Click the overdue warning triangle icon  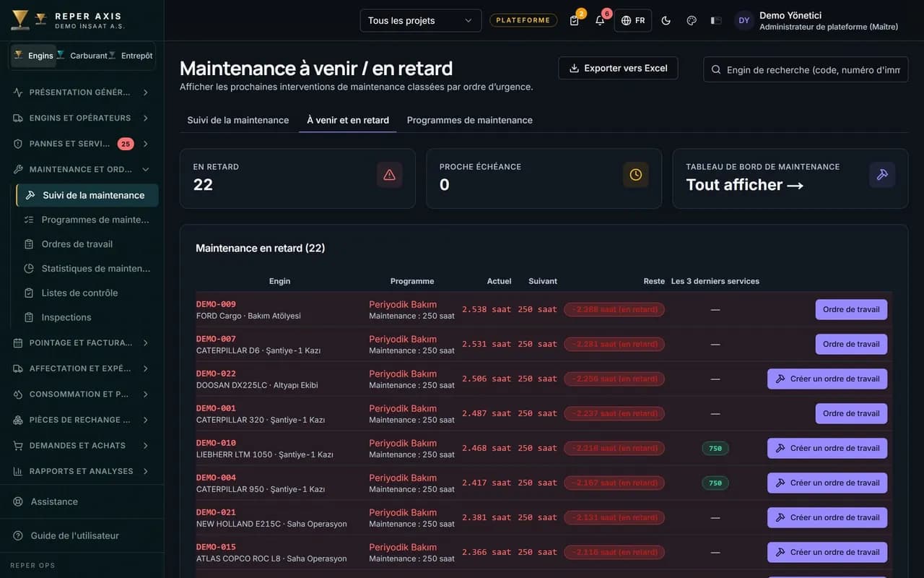(390, 175)
